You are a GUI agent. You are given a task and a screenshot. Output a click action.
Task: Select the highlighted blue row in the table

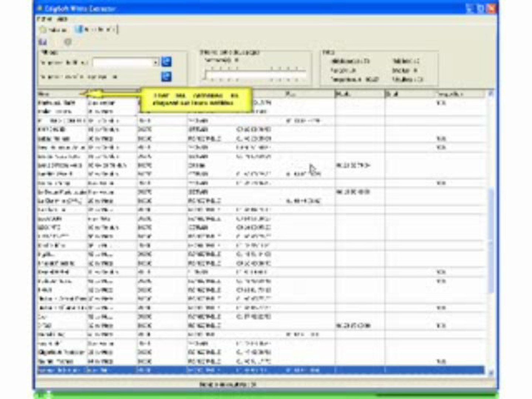tap(261, 370)
